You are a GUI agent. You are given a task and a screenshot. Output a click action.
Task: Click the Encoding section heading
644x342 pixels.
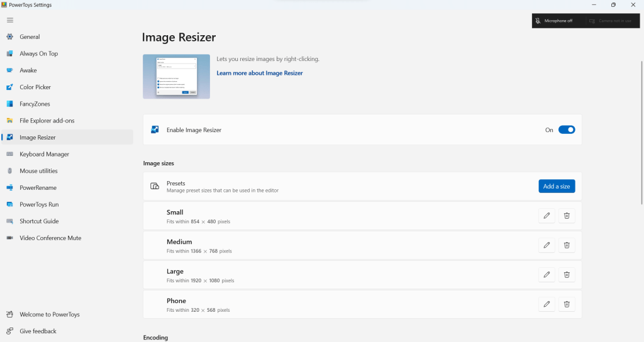(x=155, y=338)
